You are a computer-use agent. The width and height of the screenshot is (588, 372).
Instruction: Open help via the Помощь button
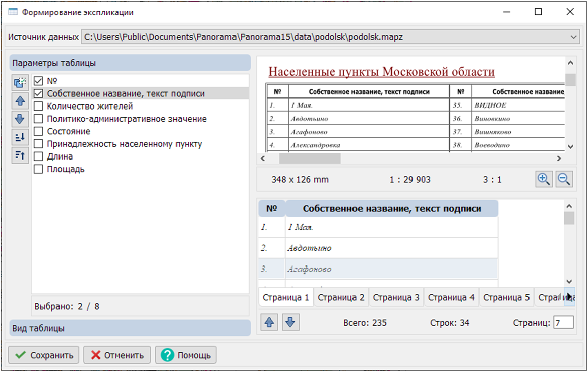pos(186,355)
